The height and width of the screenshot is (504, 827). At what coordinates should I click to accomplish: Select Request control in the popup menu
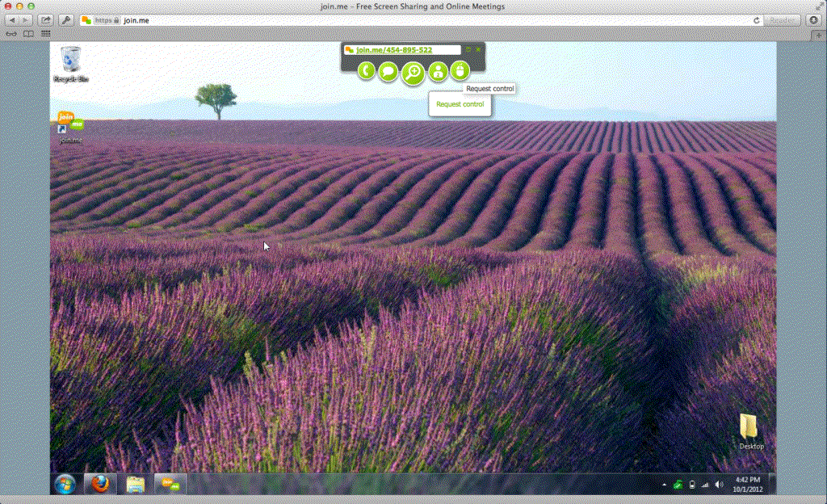[x=460, y=104]
